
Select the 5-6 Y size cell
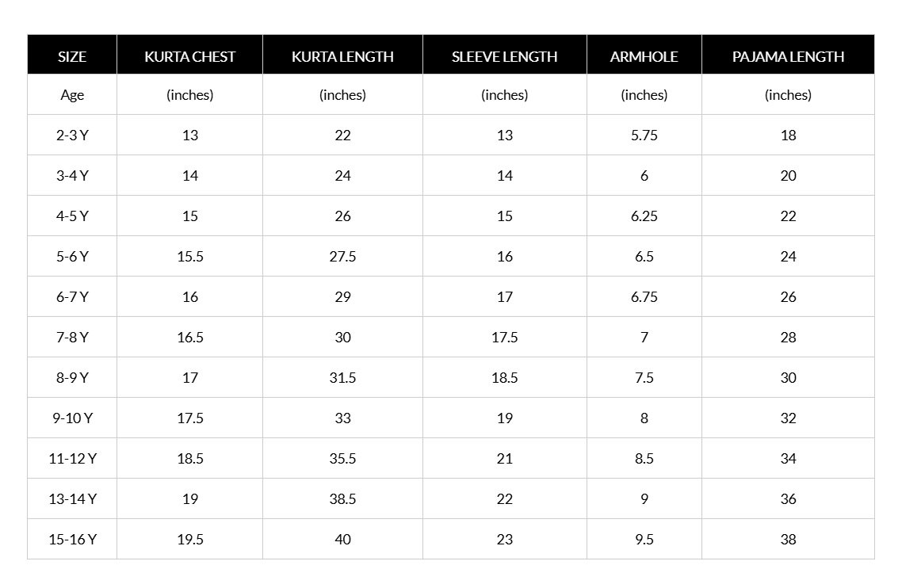[72, 257]
